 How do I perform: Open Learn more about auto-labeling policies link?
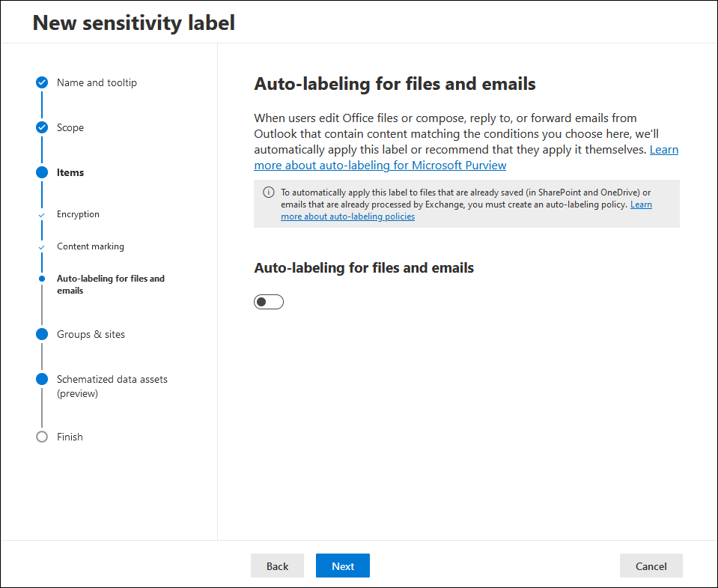click(348, 216)
